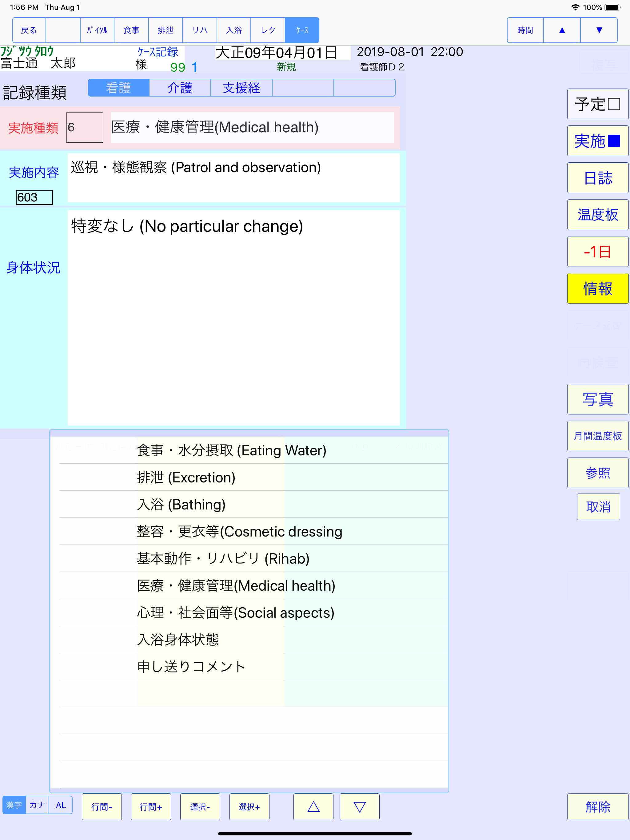Open the 入浴 bathing tab

[x=234, y=30]
